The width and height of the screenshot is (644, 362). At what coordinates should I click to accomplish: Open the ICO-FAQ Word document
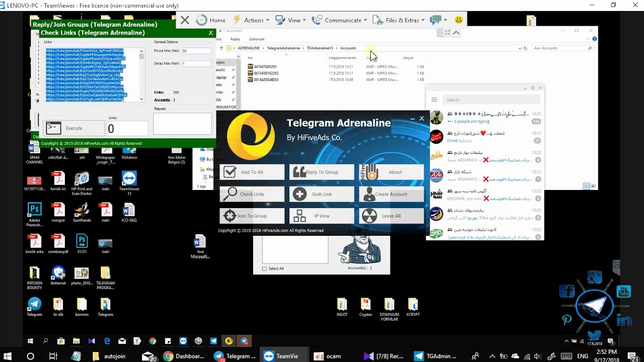[x=129, y=213]
